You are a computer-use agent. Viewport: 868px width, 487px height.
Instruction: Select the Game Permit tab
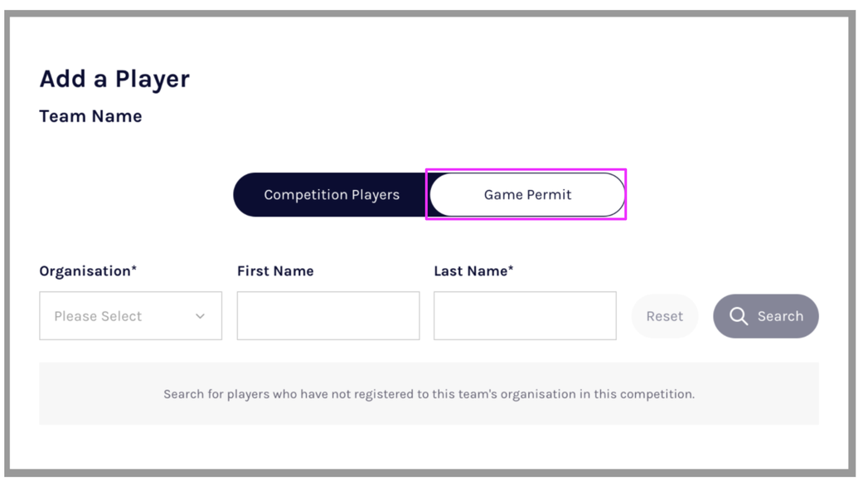[x=527, y=195]
